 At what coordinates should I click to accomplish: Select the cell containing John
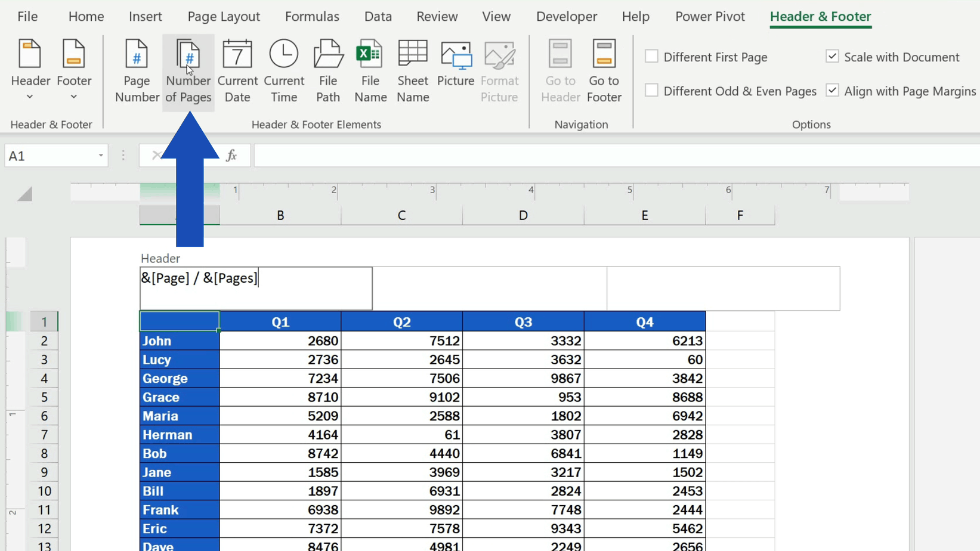(x=180, y=341)
